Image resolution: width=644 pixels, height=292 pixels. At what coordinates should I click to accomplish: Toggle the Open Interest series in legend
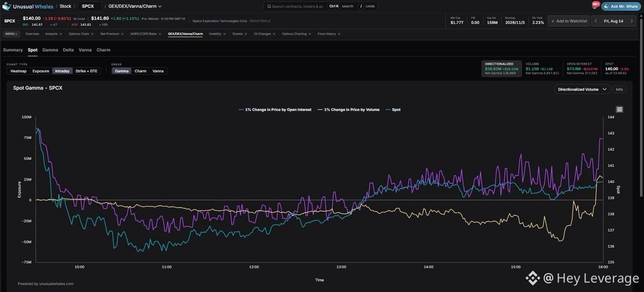275,109
